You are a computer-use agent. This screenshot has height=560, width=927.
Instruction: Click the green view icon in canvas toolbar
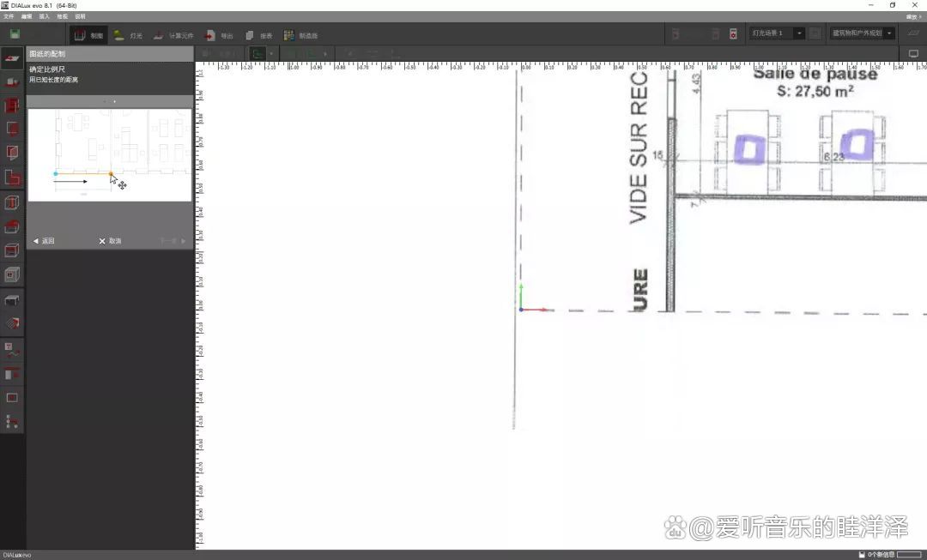tap(257, 54)
